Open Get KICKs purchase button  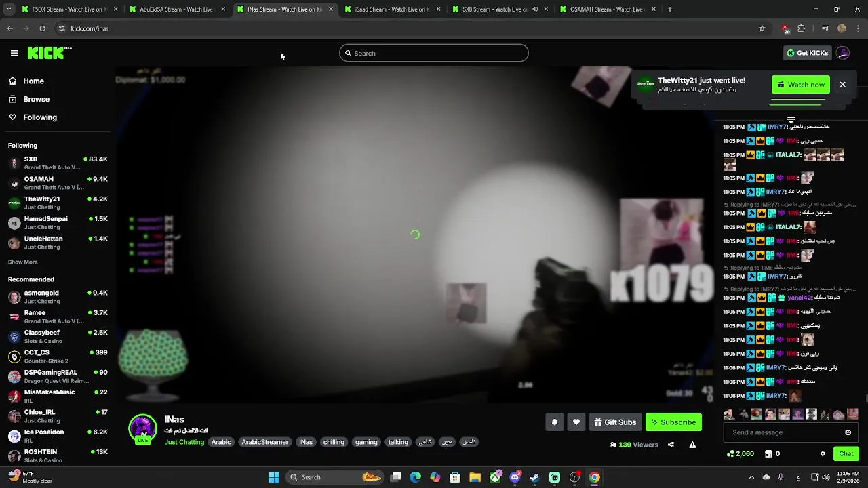tap(807, 53)
